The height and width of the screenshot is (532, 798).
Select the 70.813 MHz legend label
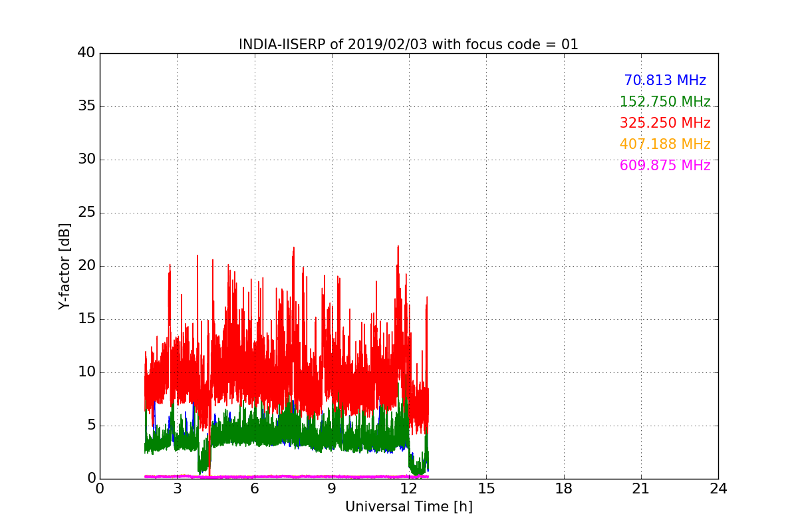point(665,80)
